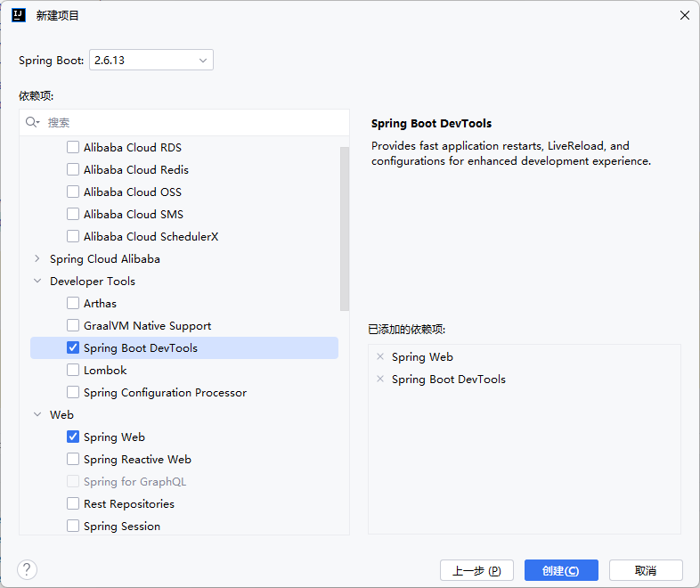Tick the Arthas checkbox

[73, 303]
